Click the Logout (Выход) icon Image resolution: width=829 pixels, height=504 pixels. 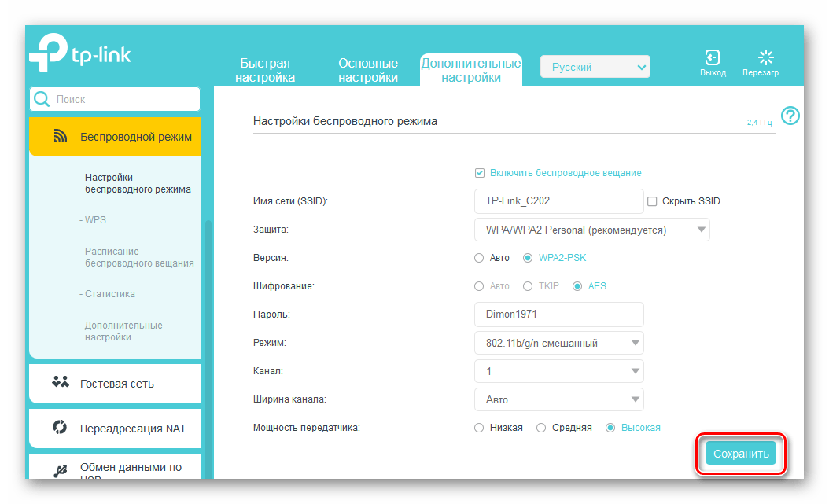point(713,59)
